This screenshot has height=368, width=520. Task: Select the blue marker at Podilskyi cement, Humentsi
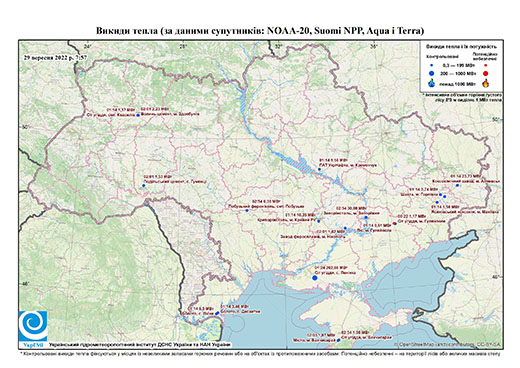(x=144, y=185)
